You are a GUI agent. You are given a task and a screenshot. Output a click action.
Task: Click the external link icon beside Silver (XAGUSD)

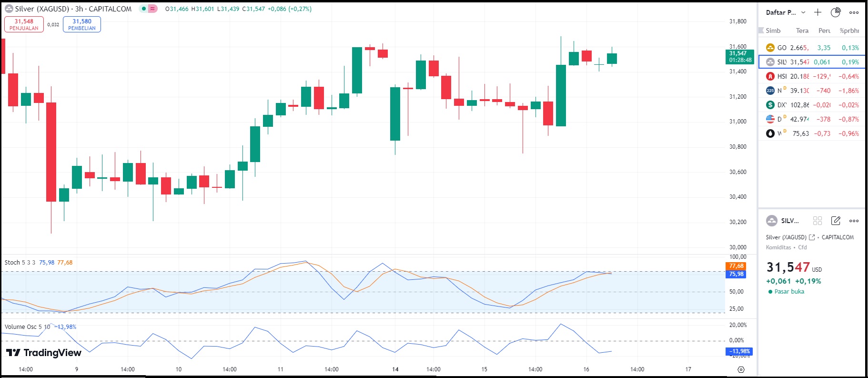[812, 237]
